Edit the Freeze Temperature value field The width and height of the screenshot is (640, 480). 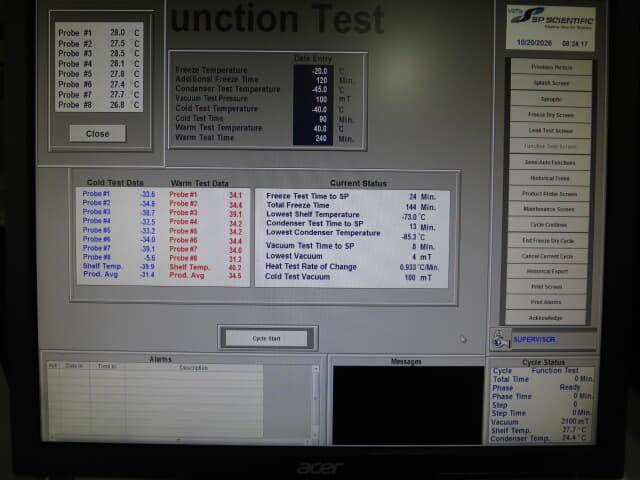(x=313, y=71)
